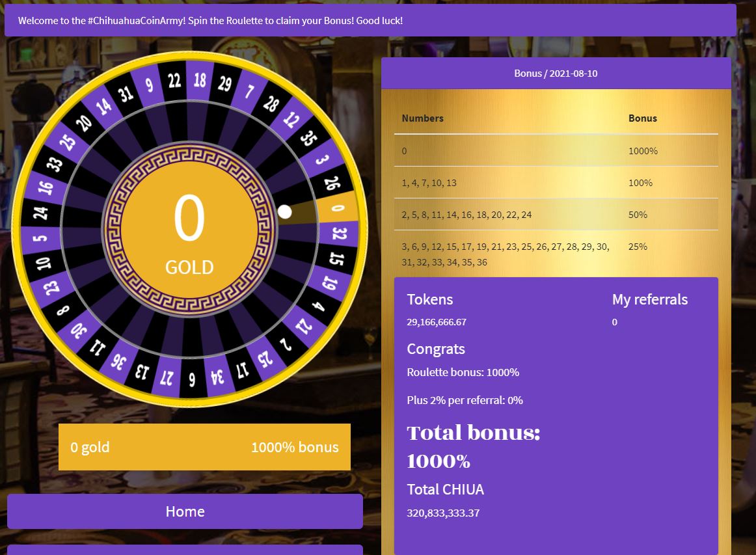Click number 28 on the roulette wheel
Image resolution: width=756 pixels, height=555 pixels.
tap(271, 103)
